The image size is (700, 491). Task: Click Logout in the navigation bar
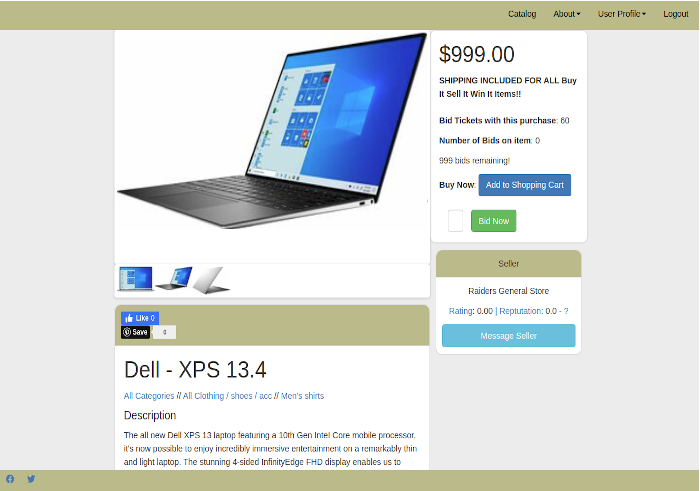[675, 14]
